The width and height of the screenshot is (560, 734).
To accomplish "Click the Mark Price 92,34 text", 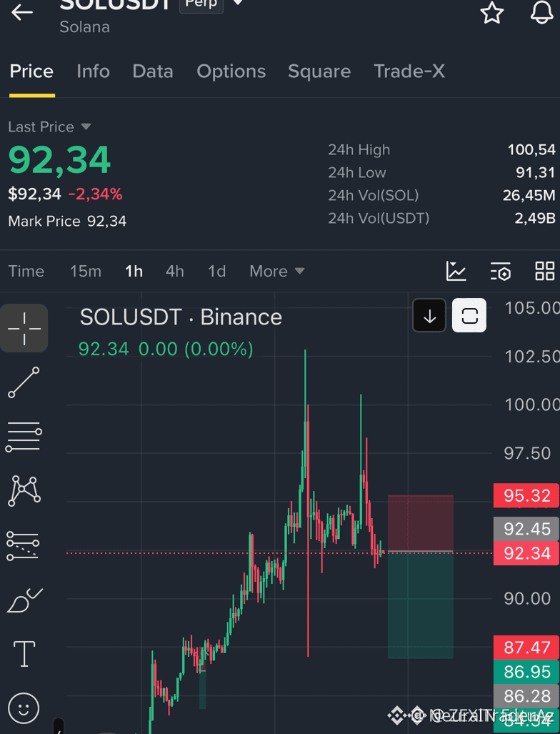I will [67, 221].
